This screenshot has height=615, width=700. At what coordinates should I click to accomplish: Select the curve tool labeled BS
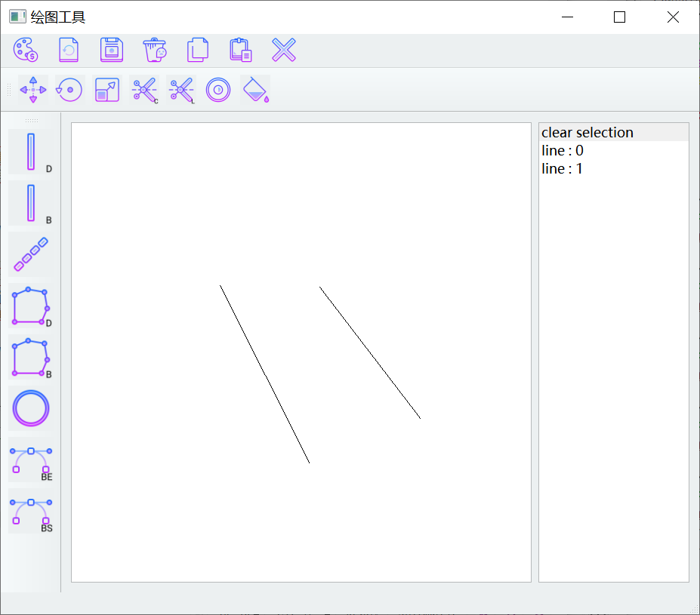click(x=31, y=511)
